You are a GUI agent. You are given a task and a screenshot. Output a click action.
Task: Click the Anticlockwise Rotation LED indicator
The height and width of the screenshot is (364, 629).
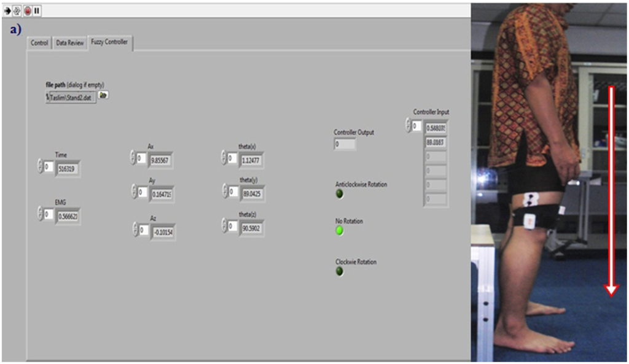(x=340, y=194)
